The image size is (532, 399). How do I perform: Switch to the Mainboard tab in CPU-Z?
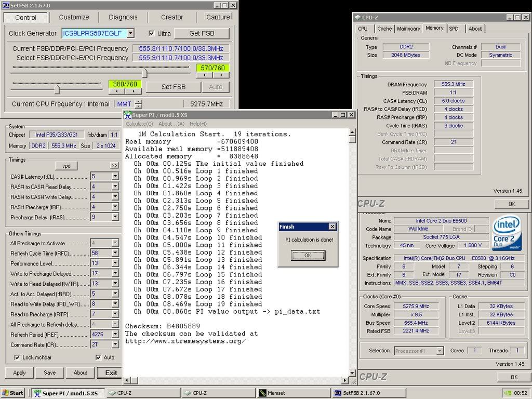[x=409, y=29]
